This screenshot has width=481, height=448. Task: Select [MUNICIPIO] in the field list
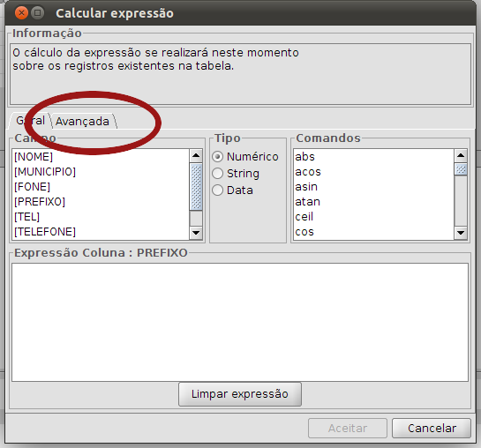[101, 172]
